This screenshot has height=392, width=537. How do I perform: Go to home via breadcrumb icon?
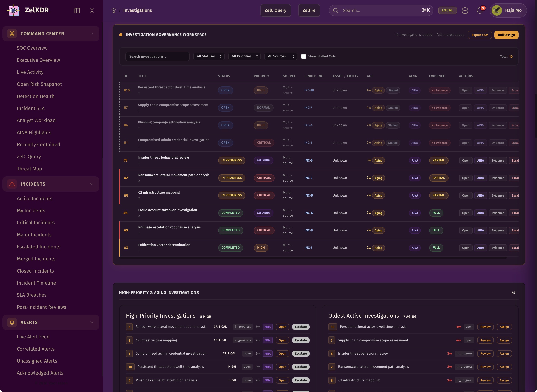coord(113,10)
